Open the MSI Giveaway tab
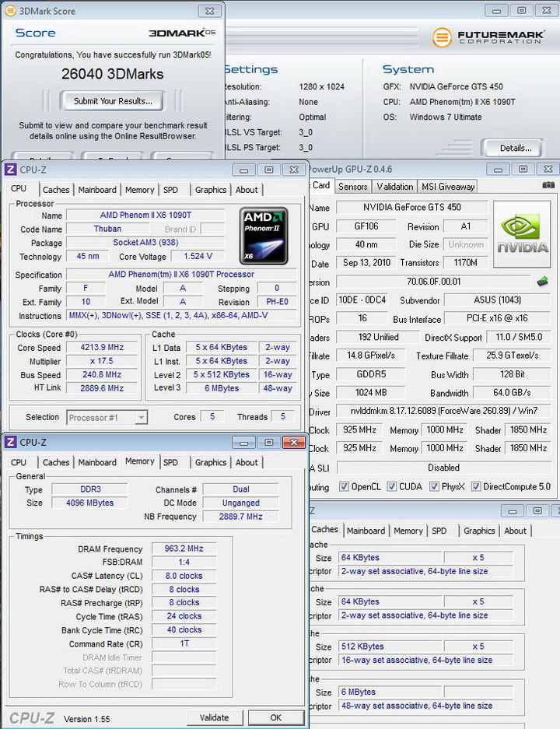 tap(448, 187)
